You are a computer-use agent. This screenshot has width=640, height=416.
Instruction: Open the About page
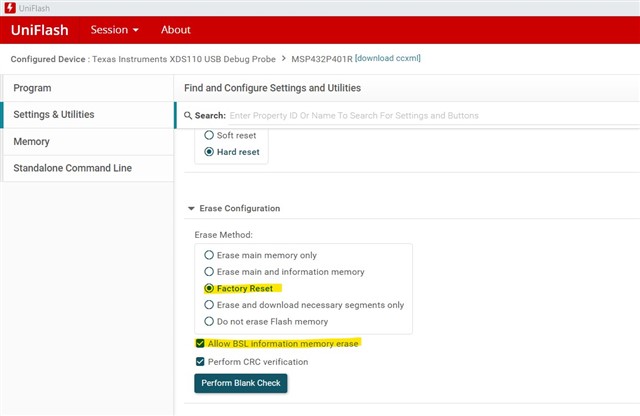176,30
